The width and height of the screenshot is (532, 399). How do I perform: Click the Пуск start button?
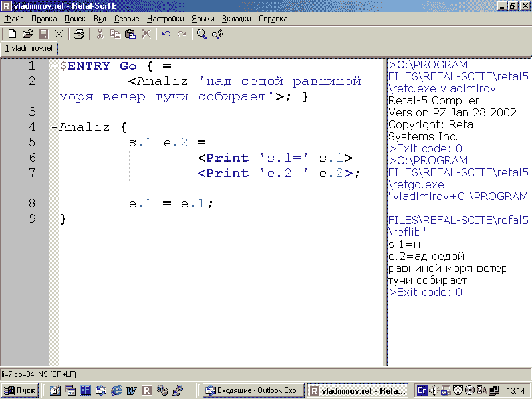(20, 390)
